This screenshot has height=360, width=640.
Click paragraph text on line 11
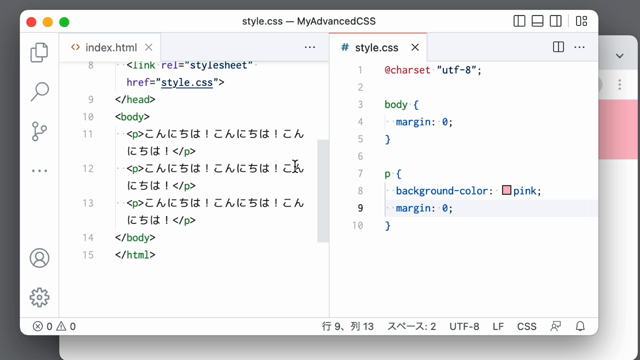(215, 142)
